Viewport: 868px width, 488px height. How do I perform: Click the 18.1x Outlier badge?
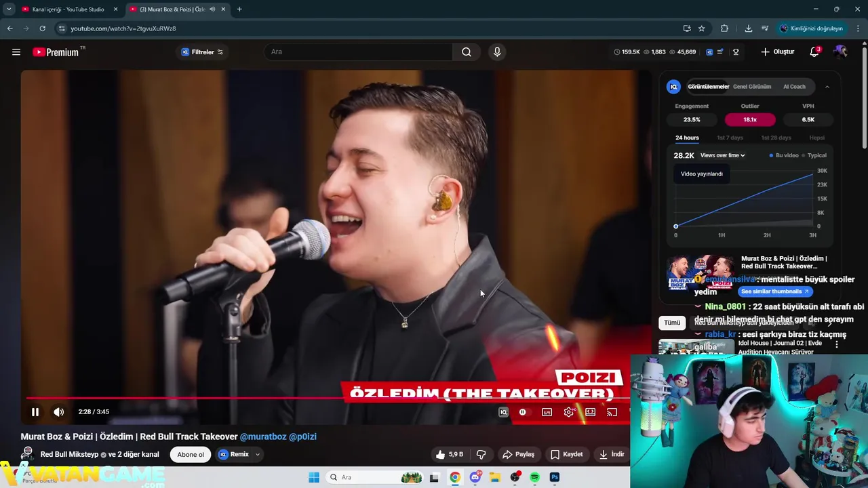click(x=750, y=119)
